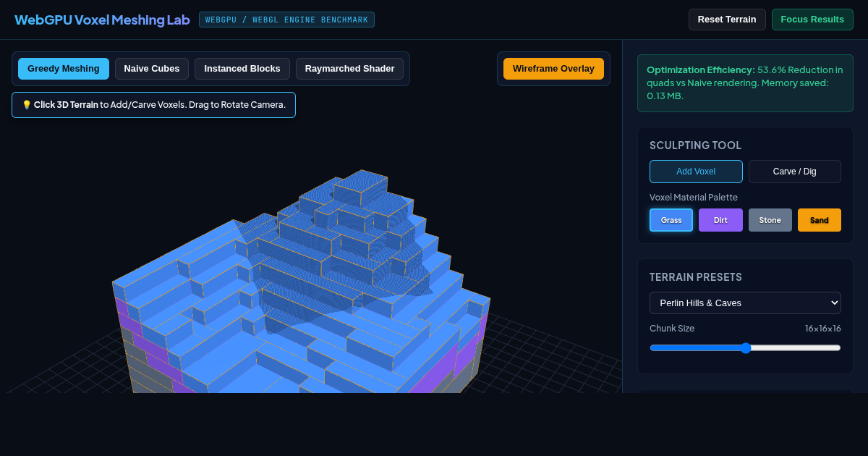Switch to Greedy Meshing mode
The image size is (868, 456).
pos(64,69)
